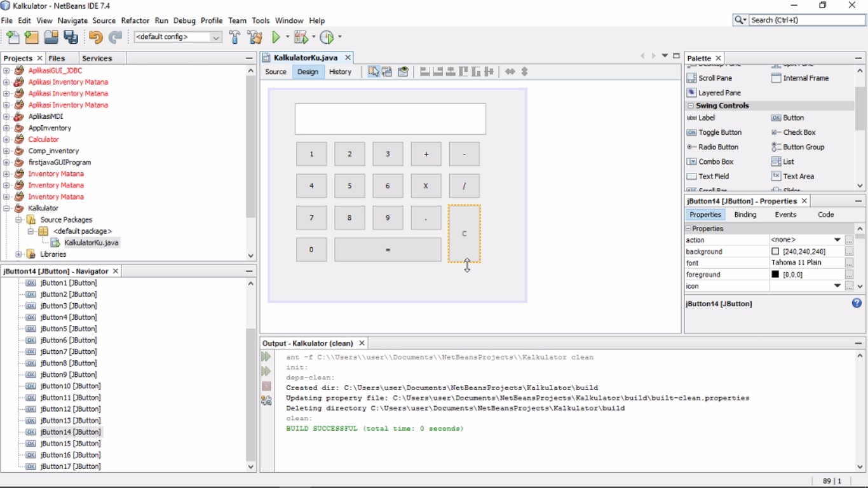
Task: Select the Connection Mode tool in the Design toolbar
Action: 387,72
